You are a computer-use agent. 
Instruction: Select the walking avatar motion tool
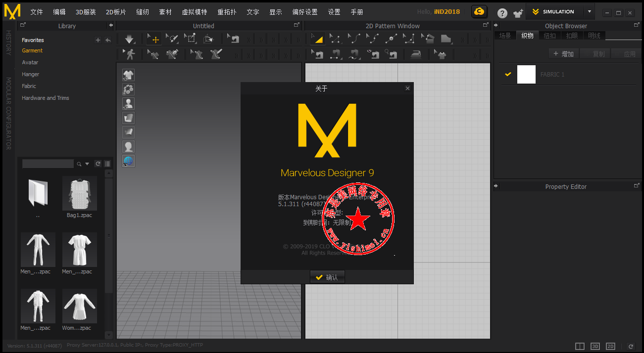[130, 54]
